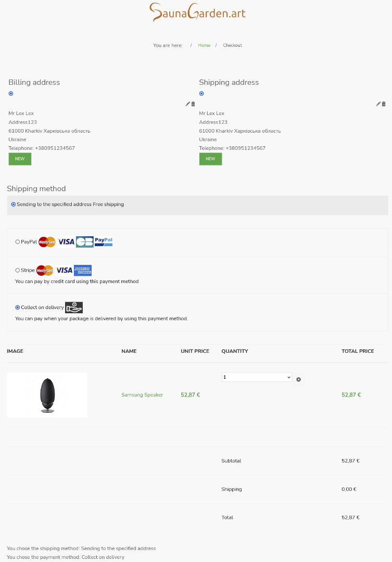Select the Collect on delivery option
Screen dimensions: 392x562
coord(18,308)
